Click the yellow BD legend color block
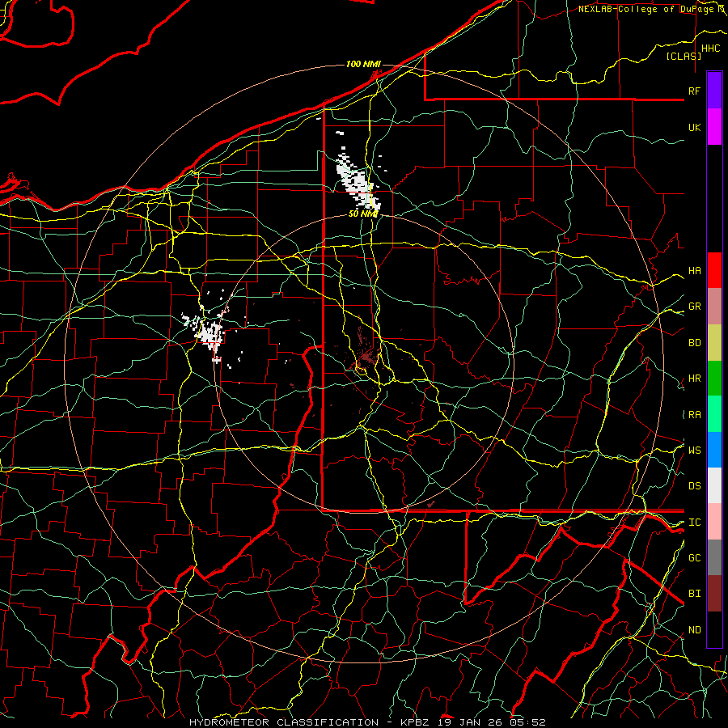The width and height of the screenshot is (728, 728). (714, 343)
